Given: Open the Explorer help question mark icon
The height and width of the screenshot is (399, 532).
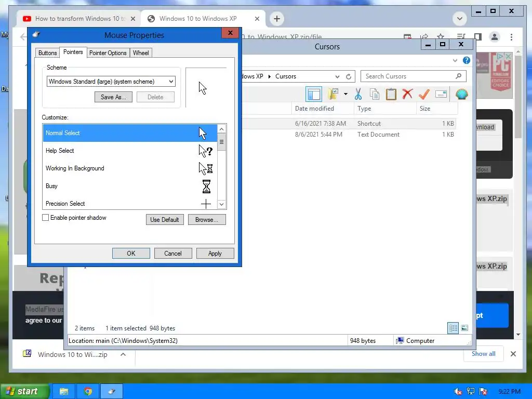Looking at the screenshot, I should pos(467,60).
